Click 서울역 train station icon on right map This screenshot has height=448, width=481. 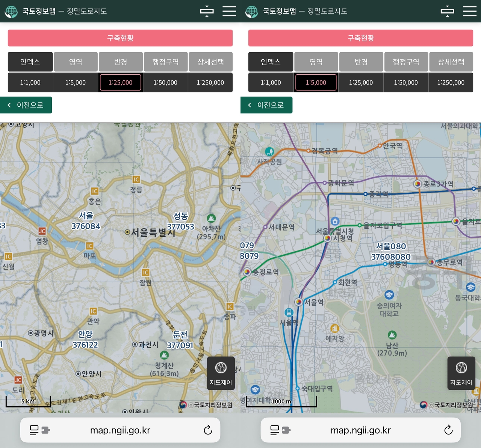289,312
